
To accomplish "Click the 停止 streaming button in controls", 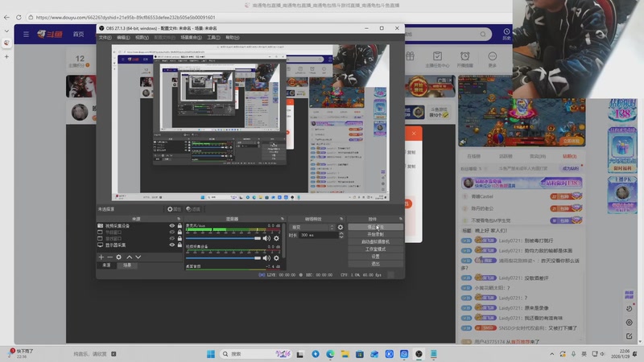I will [x=375, y=227].
